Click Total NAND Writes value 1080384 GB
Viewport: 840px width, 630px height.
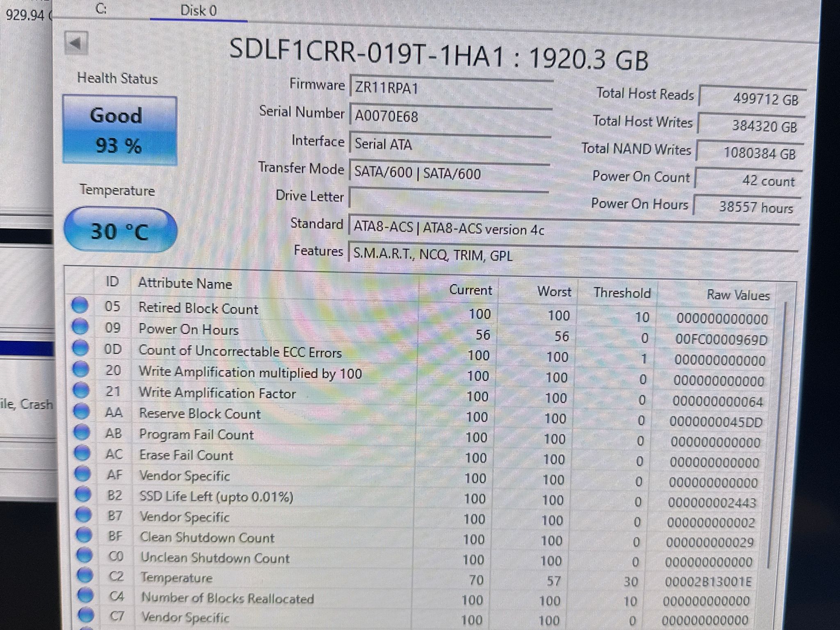pos(750,153)
